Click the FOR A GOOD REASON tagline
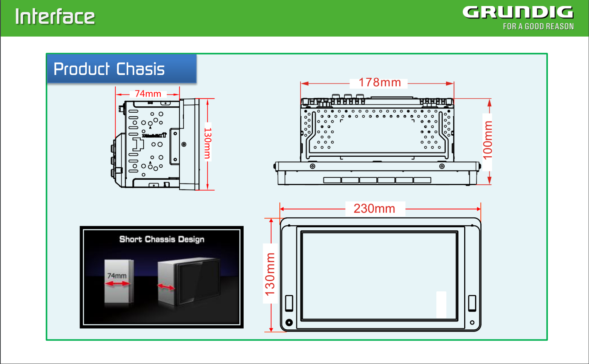This screenshot has width=589, height=364. coord(538,26)
